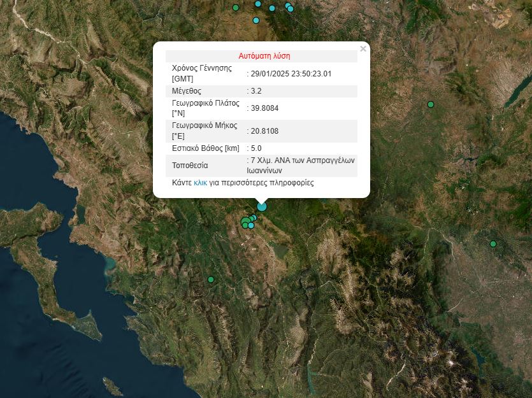Select the green earthquake marker right of the popup
The width and height of the screenshot is (532, 398).
pos(431,104)
